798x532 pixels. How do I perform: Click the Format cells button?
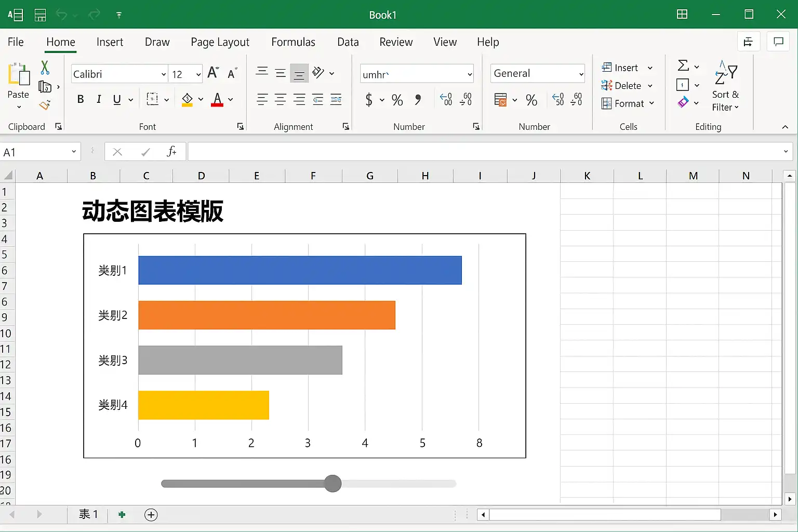(628, 103)
